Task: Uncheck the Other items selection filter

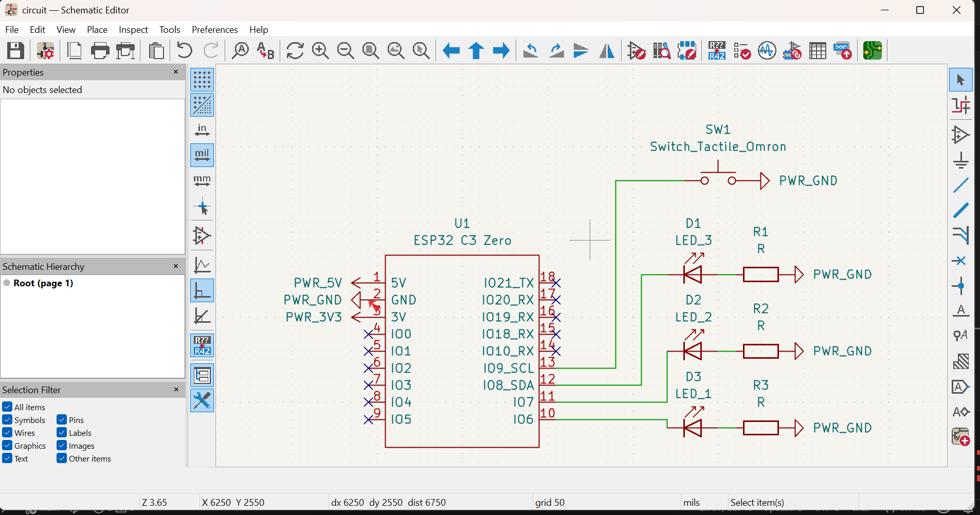Action: click(62, 458)
